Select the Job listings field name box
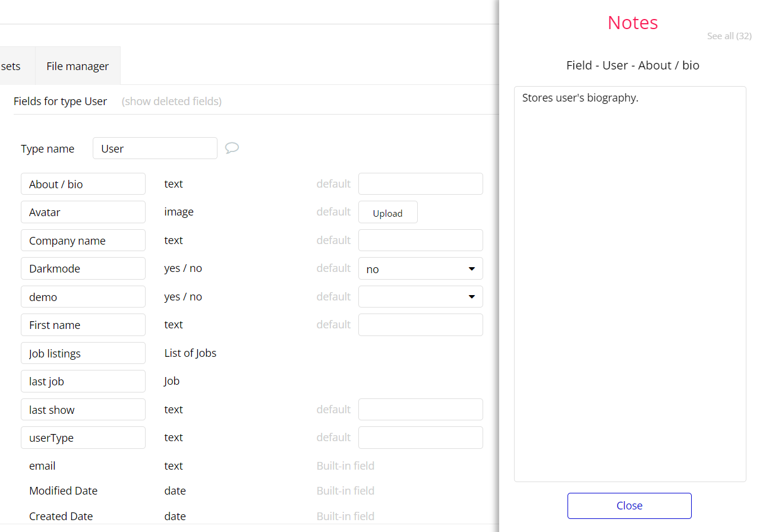Viewport: 766px width, 532px height. (83, 353)
